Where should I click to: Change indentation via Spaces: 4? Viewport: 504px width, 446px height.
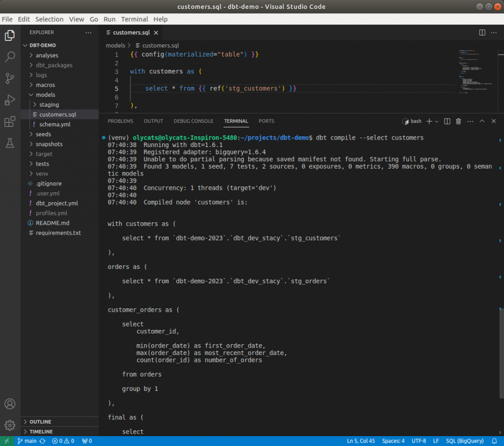coord(393,441)
